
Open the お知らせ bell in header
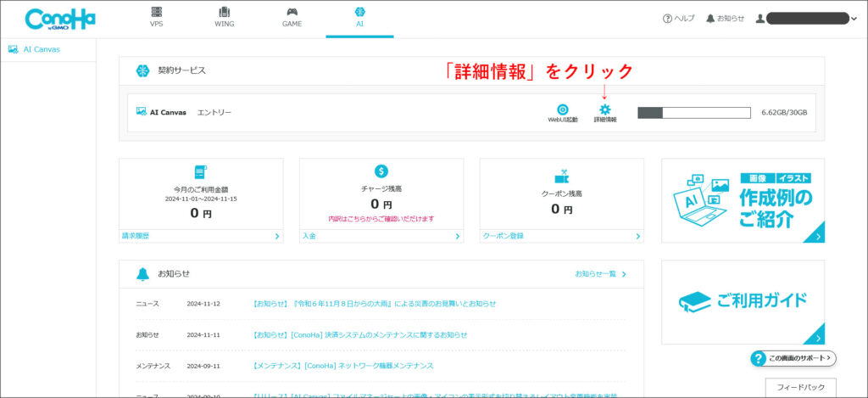[x=726, y=19]
